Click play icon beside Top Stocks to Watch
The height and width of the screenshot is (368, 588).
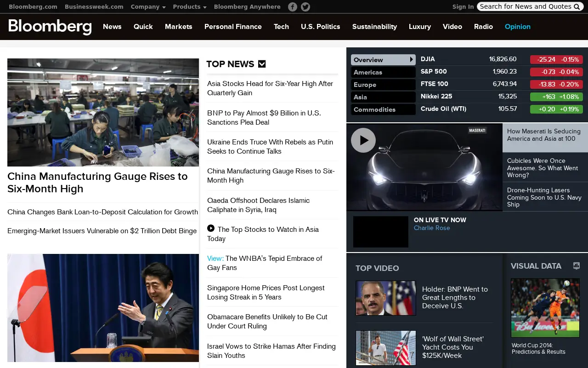coord(211,228)
